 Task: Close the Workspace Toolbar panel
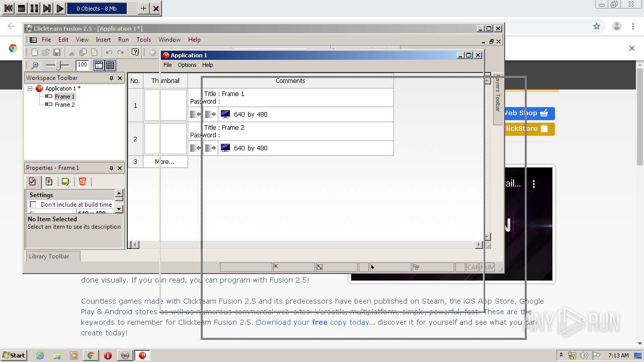point(120,78)
